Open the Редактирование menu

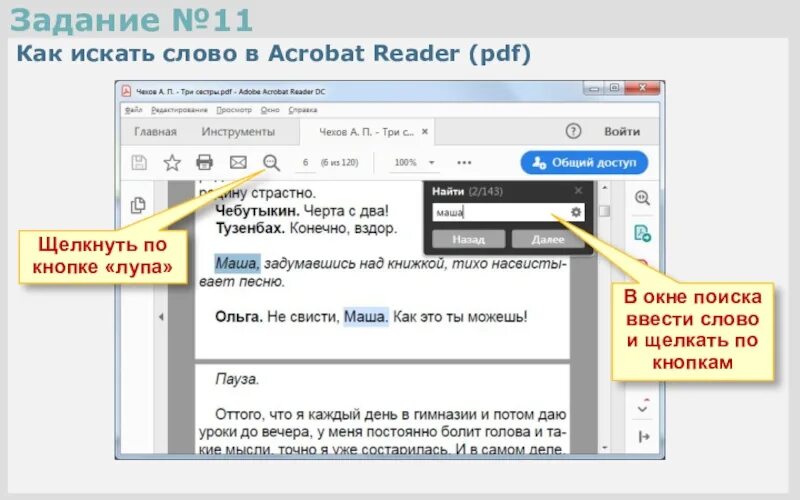[x=179, y=110]
